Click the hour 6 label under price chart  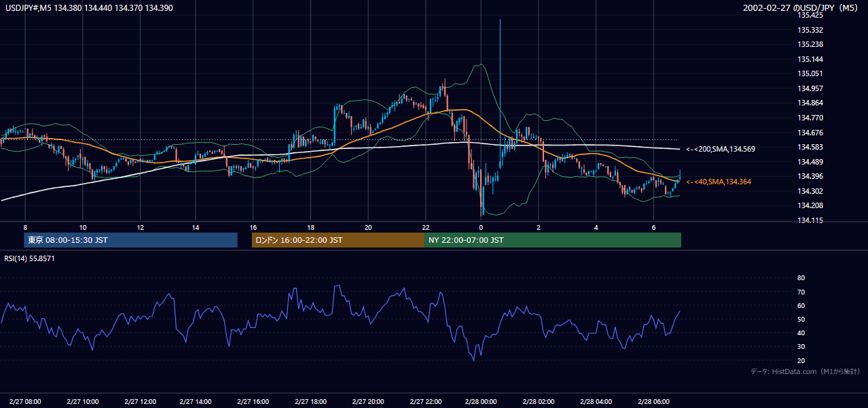653,227
